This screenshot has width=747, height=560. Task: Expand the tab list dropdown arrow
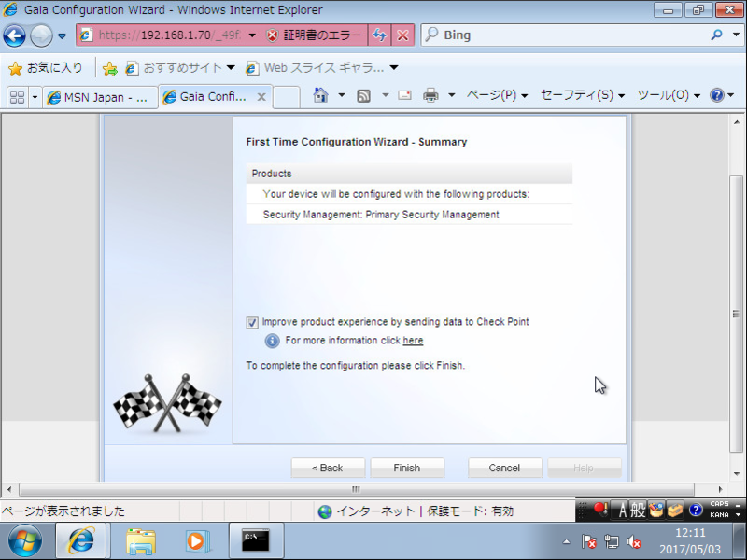coord(35,97)
